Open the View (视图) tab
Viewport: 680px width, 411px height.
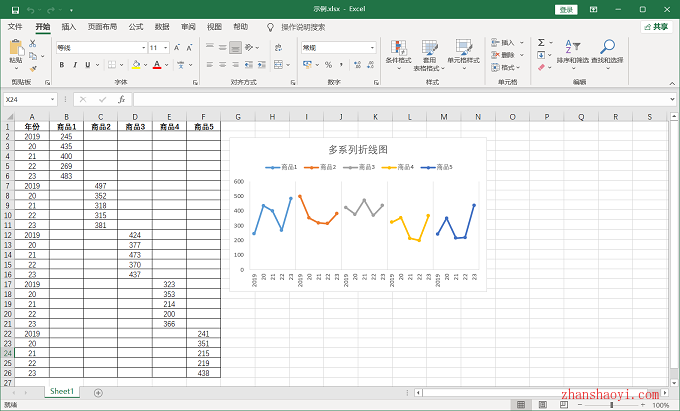click(214, 27)
